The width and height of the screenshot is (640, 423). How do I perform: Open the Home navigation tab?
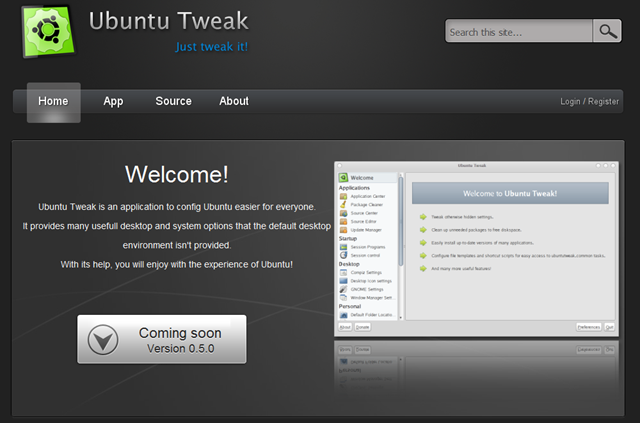pyautogui.click(x=53, y=102)
